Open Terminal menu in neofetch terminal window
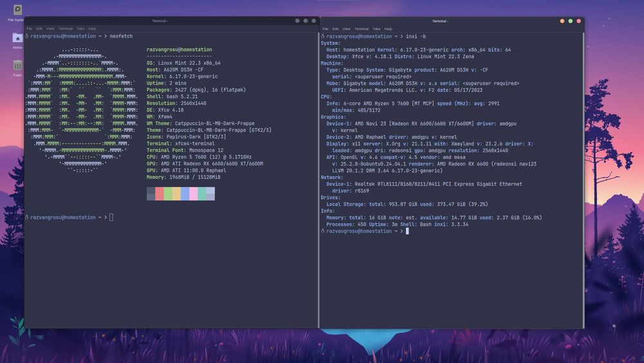This screenshot has height=363, width=644. pyautogui.click(x=65, y=29)
